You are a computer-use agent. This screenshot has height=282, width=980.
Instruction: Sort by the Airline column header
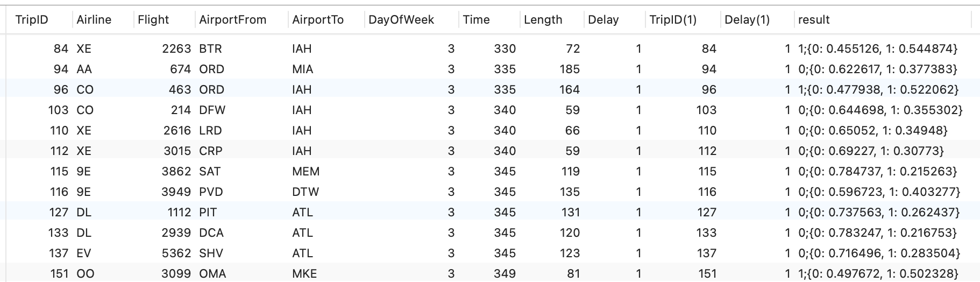pyautogui.click(x=94, y=20)
